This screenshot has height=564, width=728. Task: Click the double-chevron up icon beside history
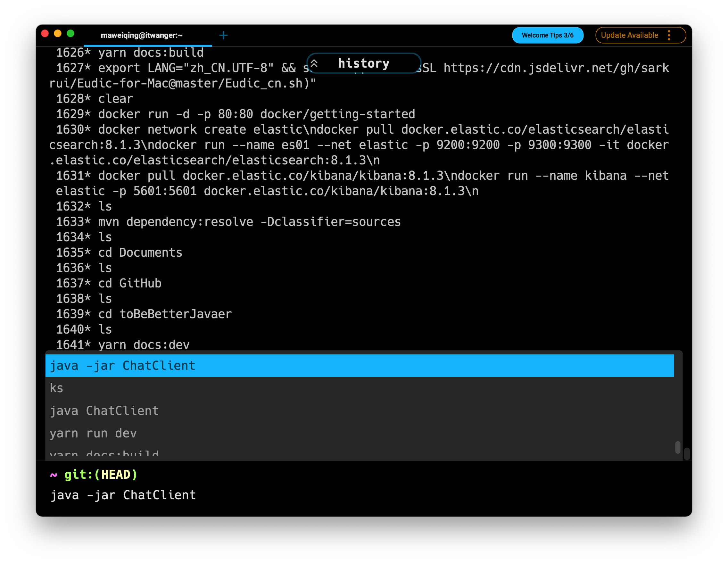(x=314, y=63)
